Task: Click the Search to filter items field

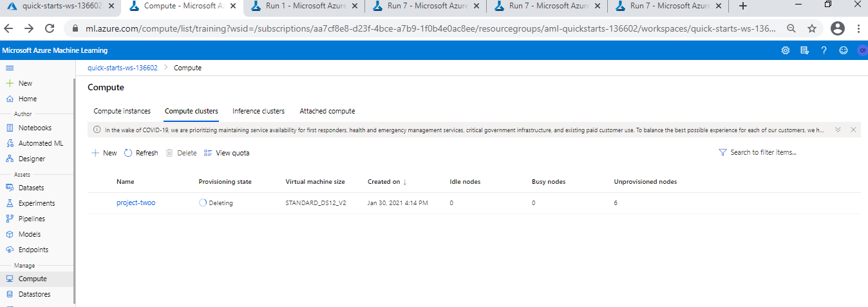Action: pos(763,153)
